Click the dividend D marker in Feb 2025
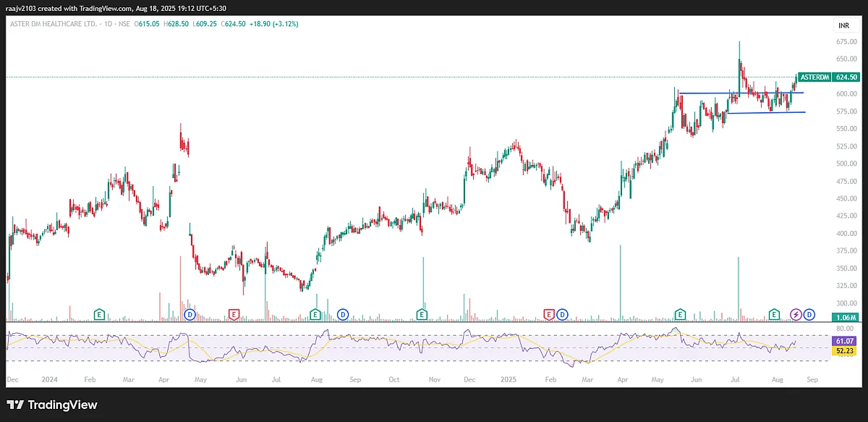Screen dimensions: 868x422 [561, 314]
